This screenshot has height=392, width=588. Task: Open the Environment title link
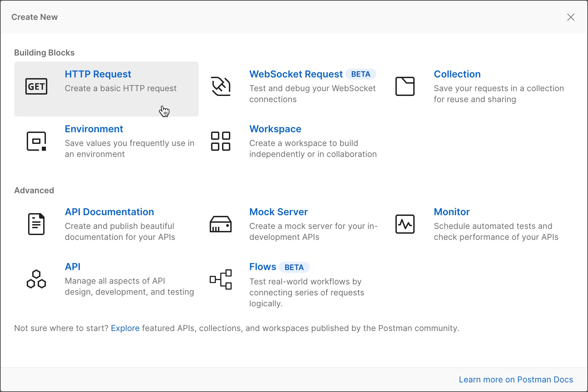click(x=94, y=129)
